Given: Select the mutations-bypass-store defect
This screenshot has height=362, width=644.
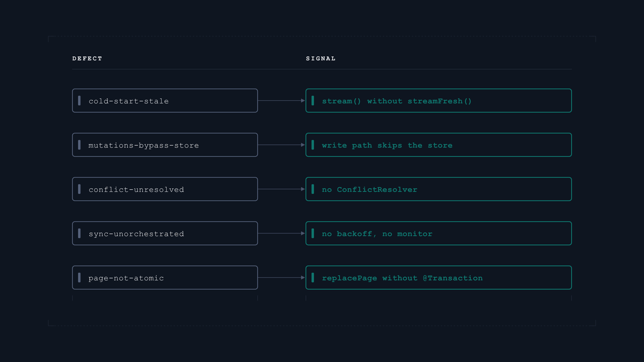Looking at the screenshot, I should click(165, 145).
